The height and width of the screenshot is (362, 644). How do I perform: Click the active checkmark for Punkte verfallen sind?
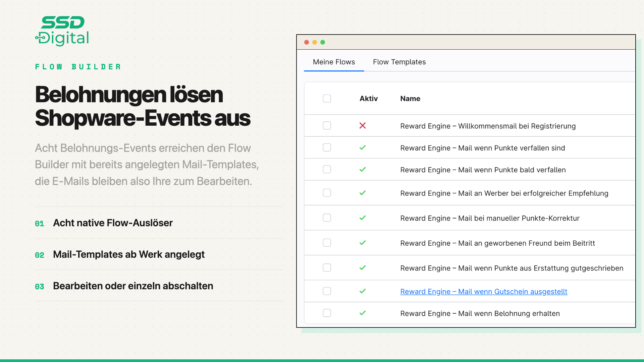(363, 147)
